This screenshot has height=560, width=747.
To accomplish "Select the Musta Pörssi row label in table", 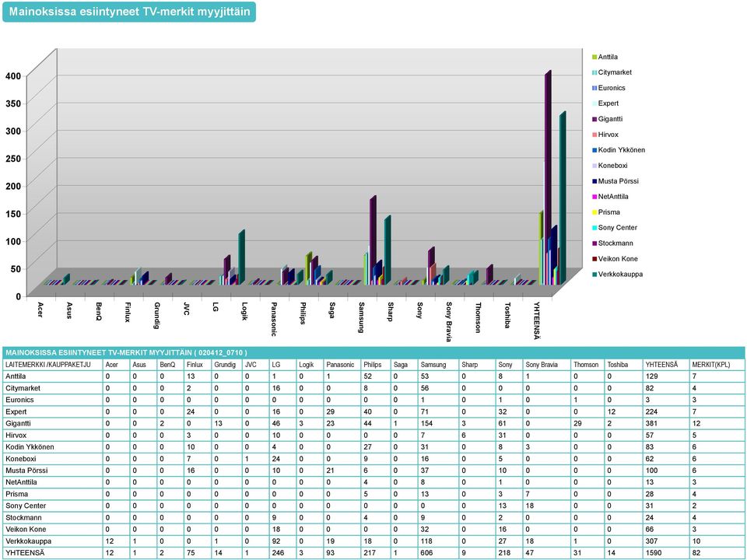I will (x=26, y=471).
